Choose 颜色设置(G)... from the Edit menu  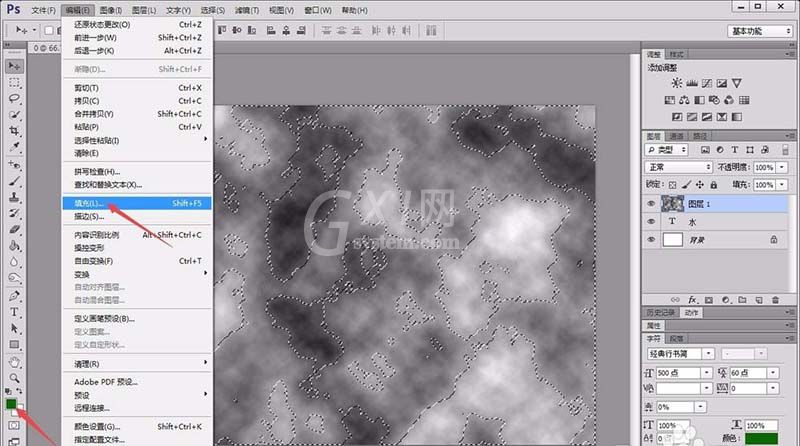click(137, 426)
